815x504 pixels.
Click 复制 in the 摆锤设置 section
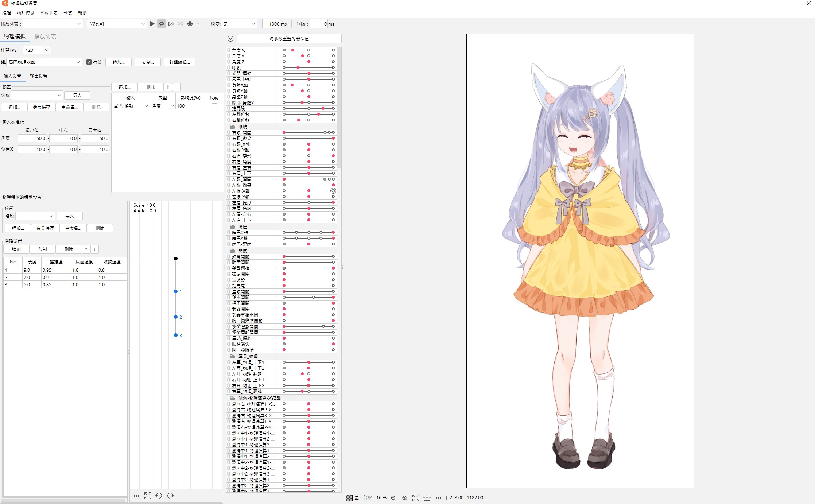click(43, 249)
